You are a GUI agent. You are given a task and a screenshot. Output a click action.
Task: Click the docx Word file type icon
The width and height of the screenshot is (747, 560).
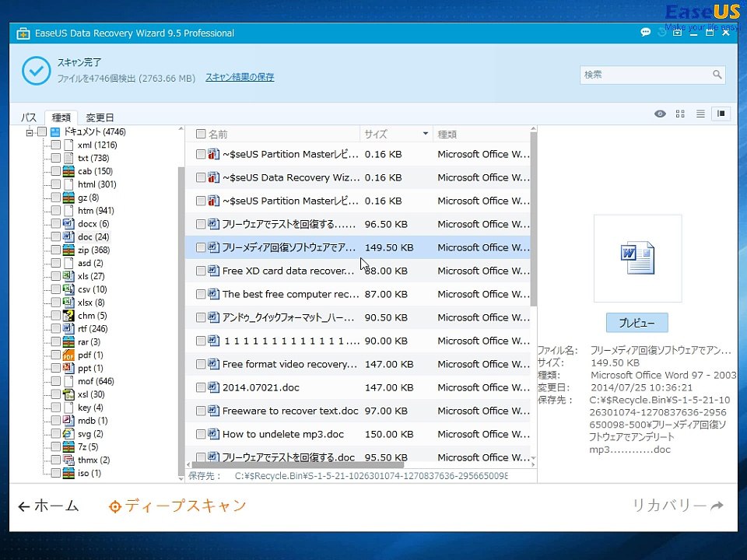pos(68,223)
